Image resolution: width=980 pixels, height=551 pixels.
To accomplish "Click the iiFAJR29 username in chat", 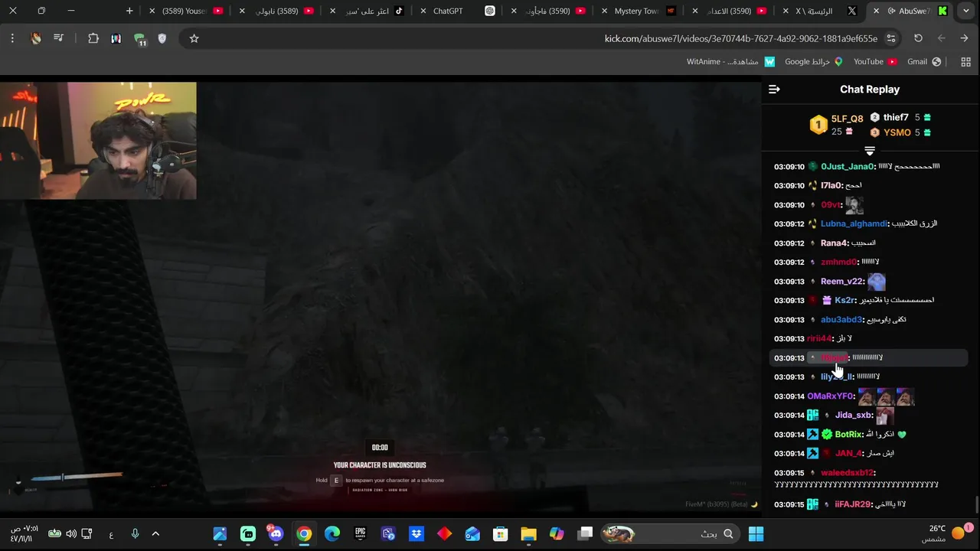I will (853, 504).
